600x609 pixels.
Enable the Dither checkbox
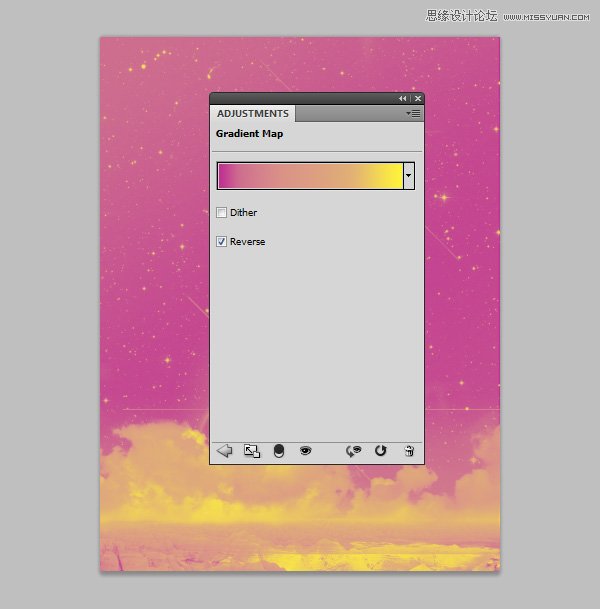pos(221,212)
